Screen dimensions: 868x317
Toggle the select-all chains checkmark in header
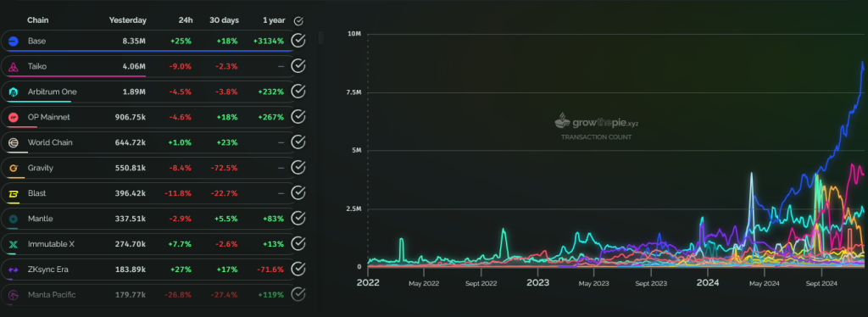click(298, 21)
